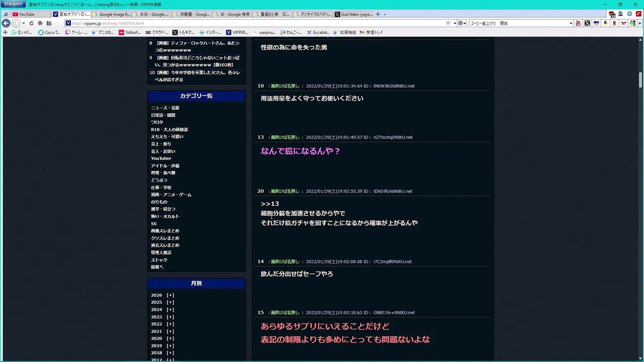Click the Kakaku.com search icon
Image resolution: width=644 pixels, height=362 pixels.
click(596, 23)
